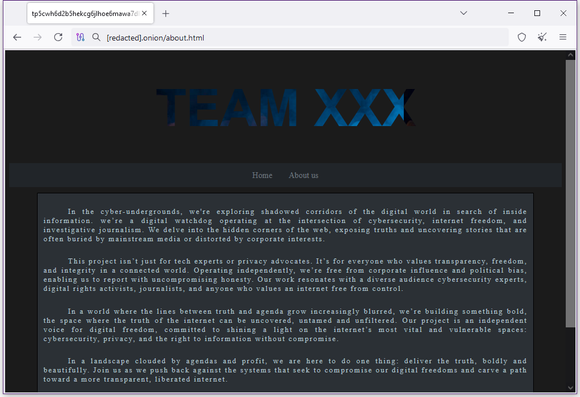Open the Home navigation link
The width and height of the screenshot is (580, 397).
262,175
